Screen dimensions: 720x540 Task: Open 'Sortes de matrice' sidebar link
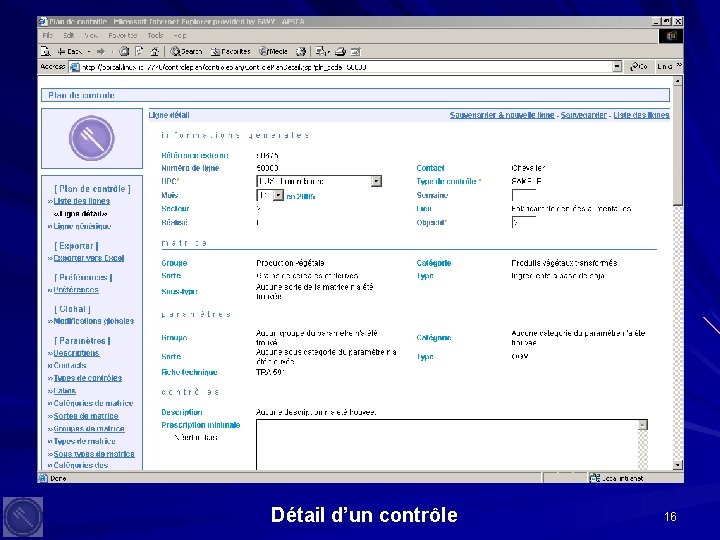pos(86,416)
